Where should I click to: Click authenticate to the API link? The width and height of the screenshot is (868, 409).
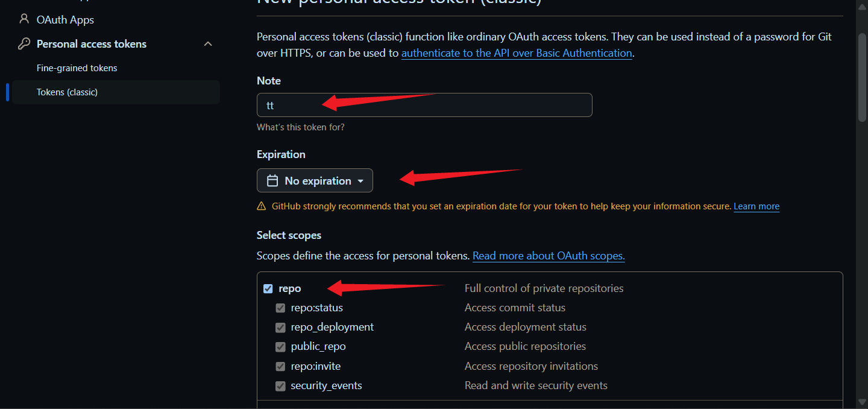516,53
